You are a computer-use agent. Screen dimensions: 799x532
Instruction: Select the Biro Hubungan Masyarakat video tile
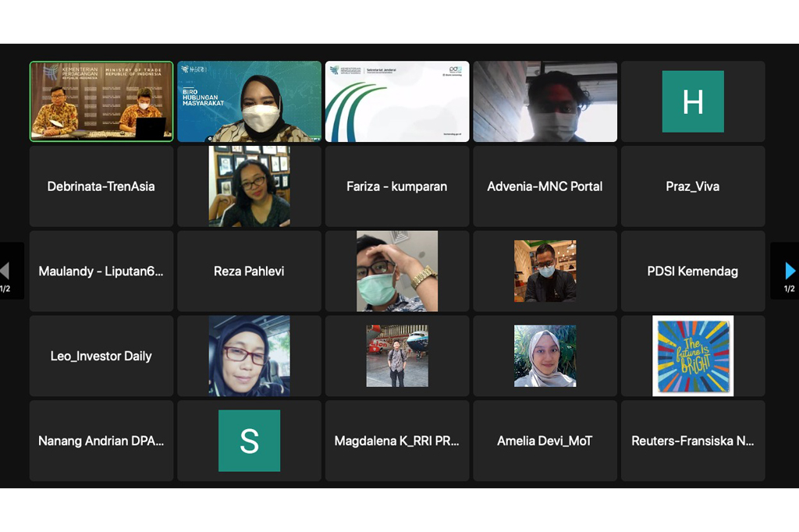[249, 101]
